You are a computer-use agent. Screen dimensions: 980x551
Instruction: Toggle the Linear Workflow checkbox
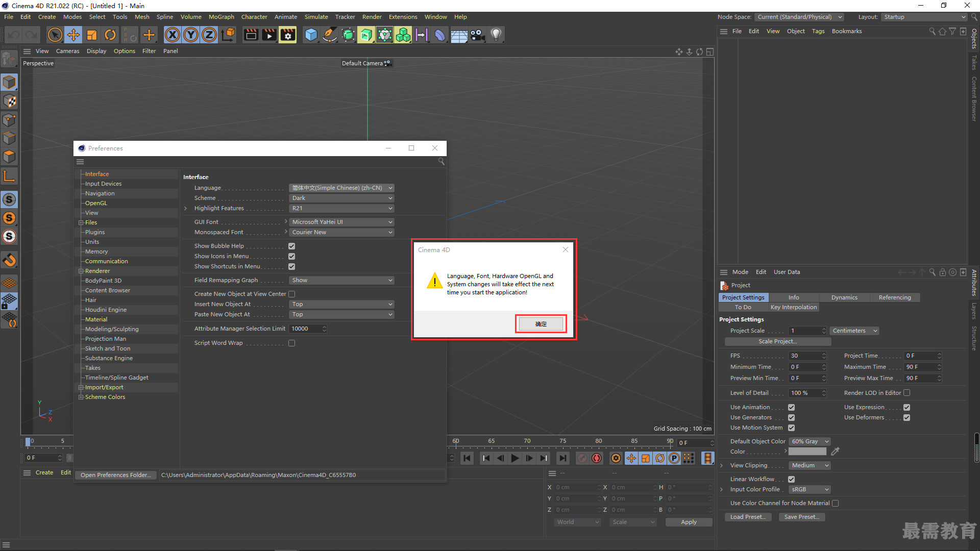(x=792, y=479)
